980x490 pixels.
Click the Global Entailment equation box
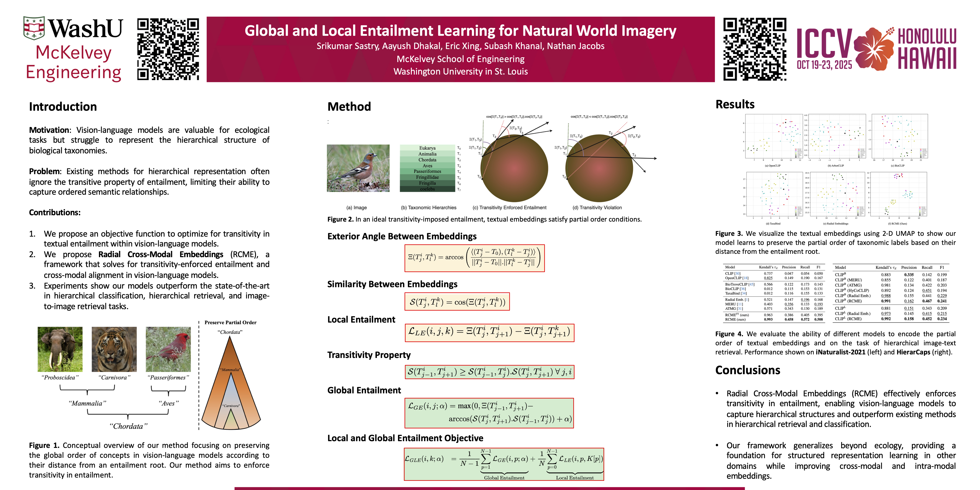(489, 413)
